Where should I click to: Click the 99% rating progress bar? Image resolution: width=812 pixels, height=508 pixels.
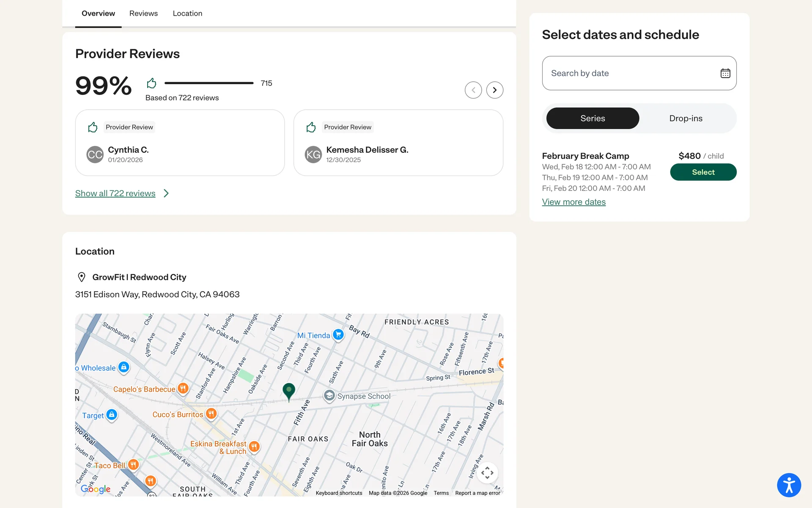click(x=209, y=83)
